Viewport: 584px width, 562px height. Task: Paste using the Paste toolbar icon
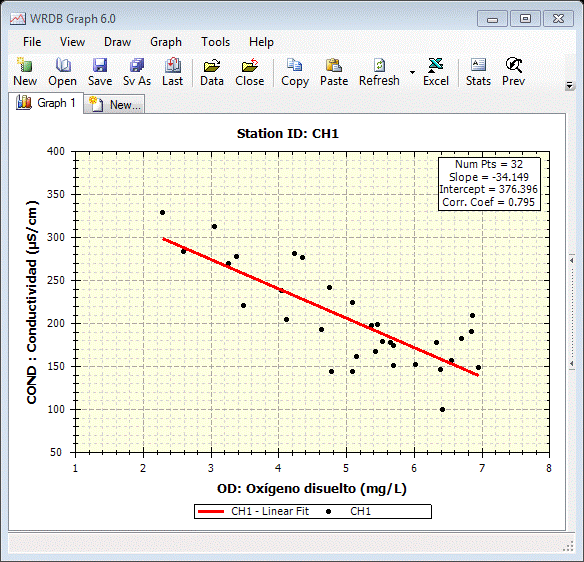click(x=334, y=72)
